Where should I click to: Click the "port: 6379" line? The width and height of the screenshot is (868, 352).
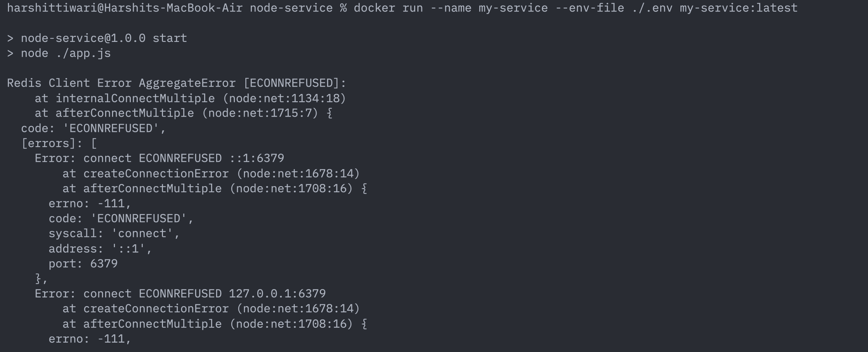[x=83, y=264]
